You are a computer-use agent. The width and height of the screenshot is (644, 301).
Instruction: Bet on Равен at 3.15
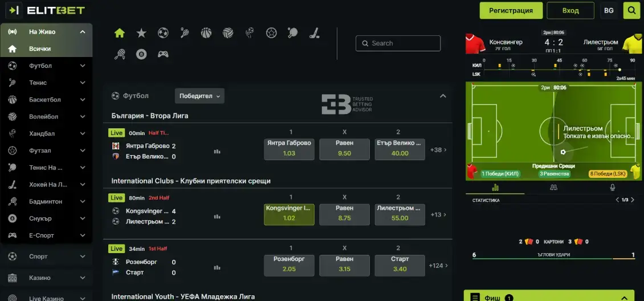(x=345, y=265)
